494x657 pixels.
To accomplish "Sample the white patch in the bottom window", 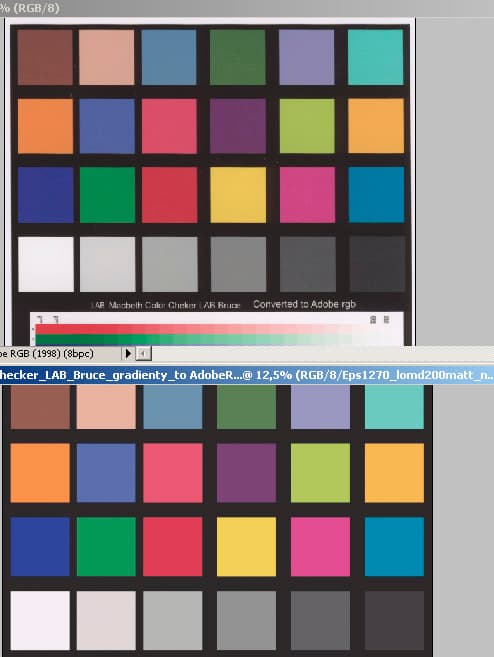I will [40, 620].
